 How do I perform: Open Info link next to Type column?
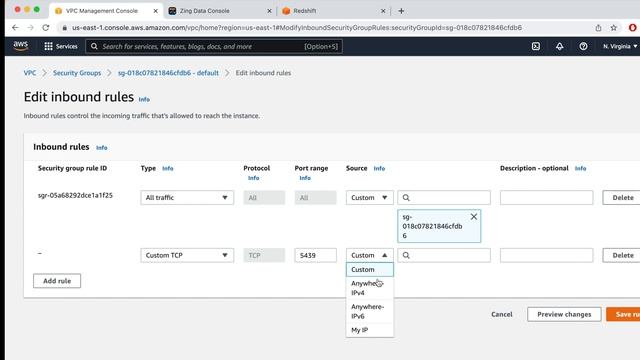tap(168, 168)
